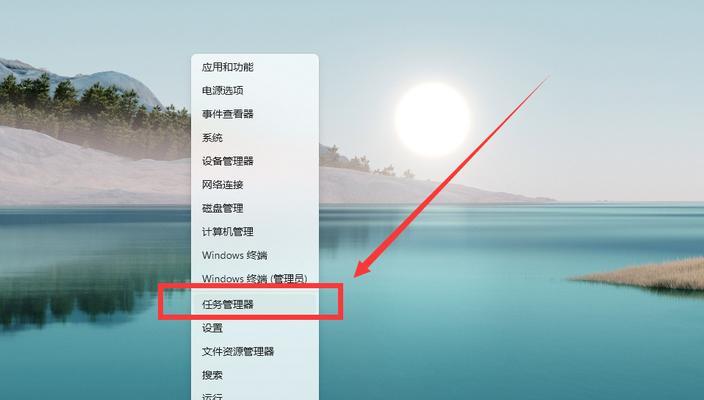Choose 运行 at the menu bottom
Image resolution: width=704 pixels, height=400 pixels.
point(255,395)
